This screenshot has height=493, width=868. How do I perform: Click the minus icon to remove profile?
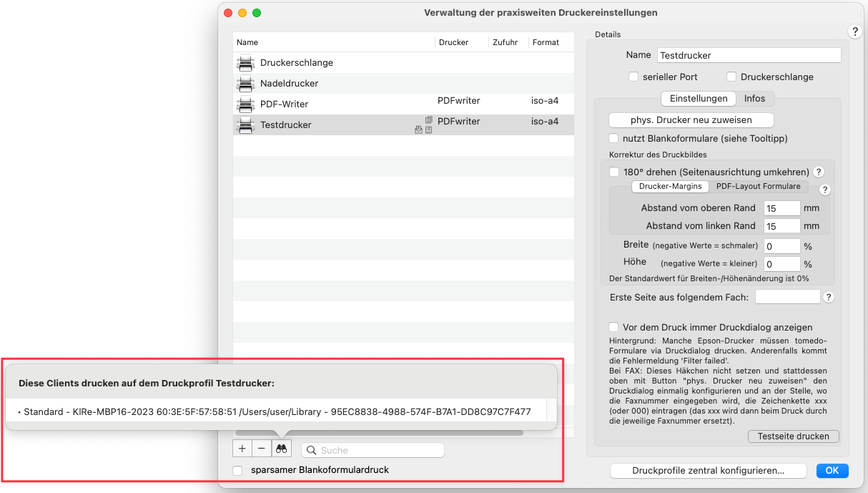point(262,449)
